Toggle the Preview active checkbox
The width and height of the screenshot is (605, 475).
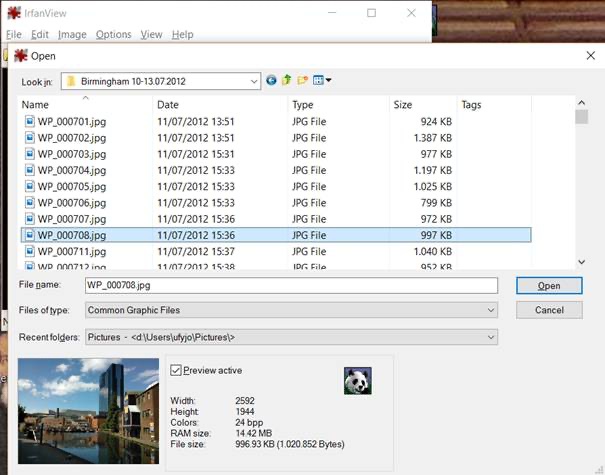(x=176, y=370)
